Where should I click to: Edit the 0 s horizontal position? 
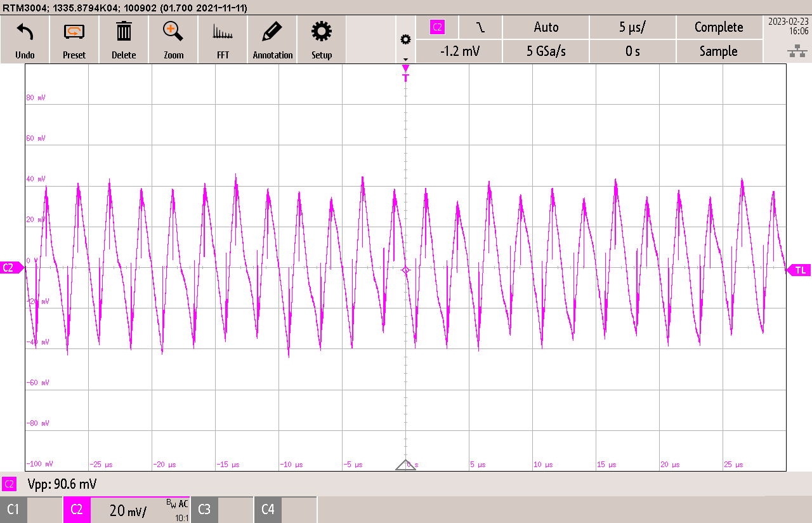632,51
